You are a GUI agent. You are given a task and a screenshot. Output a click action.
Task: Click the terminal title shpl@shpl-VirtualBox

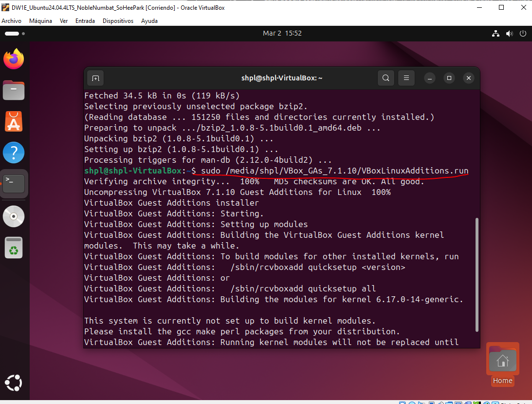(x=282, y=78)
